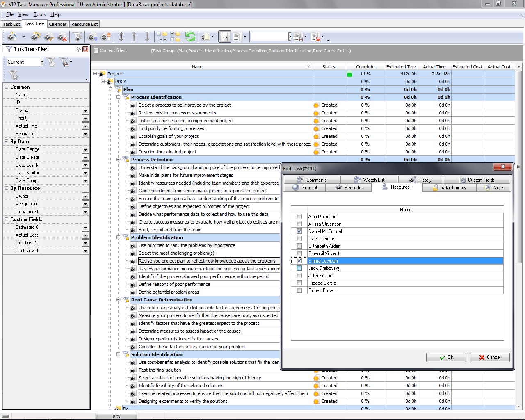525x420 pixels.
Task: Switch to the Calendar tab
Action: click(x=57, y=24)
